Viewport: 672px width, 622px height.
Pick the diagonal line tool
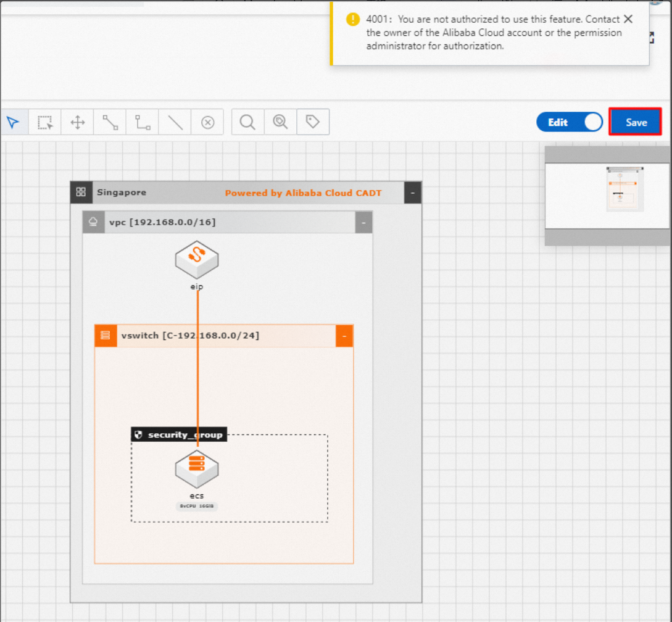coord(175,123)
